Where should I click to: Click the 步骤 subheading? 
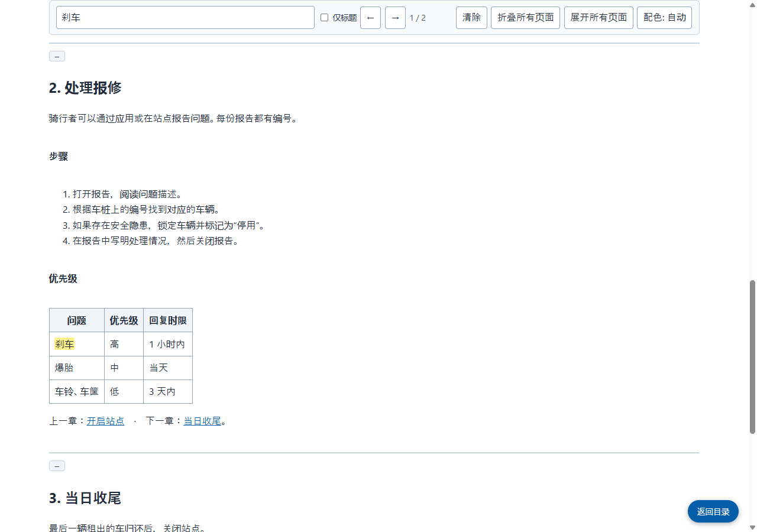tap(59, 156)
